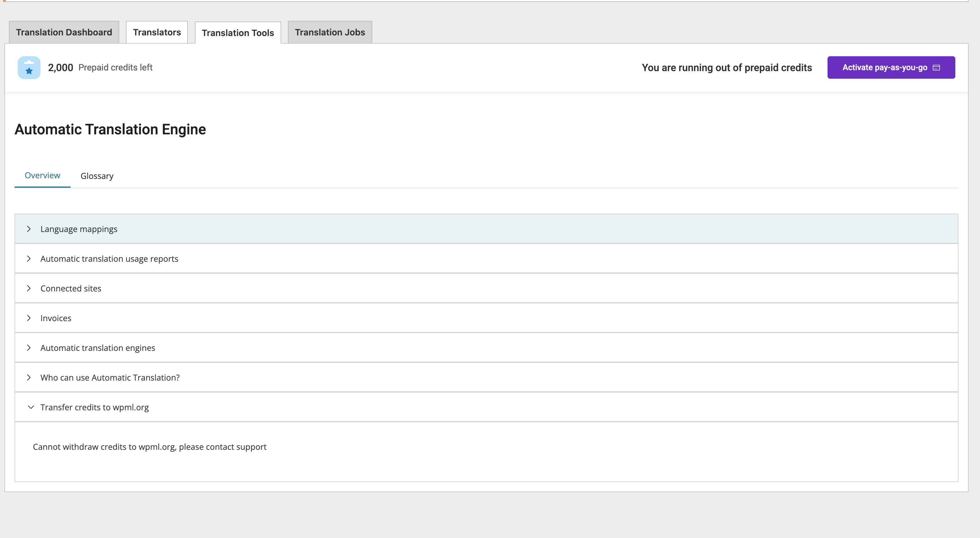Expand Language mappings chevron
The height and width of the screenshot is (538, 980).
coord(29,229)
